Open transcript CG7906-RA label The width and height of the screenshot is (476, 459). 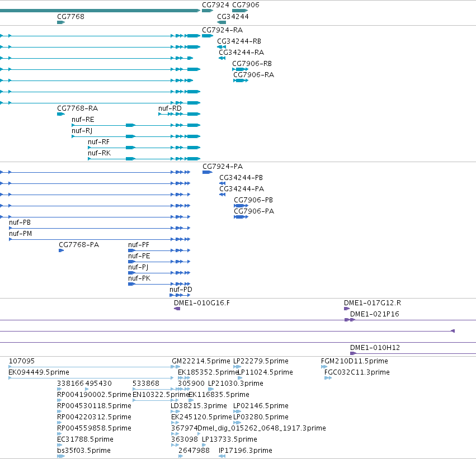(x=254, y=75)
